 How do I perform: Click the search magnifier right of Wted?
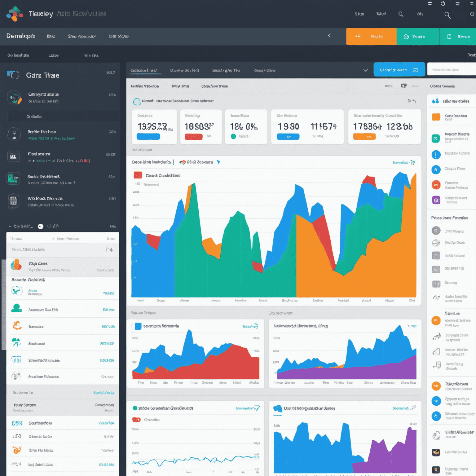point(401,14)
